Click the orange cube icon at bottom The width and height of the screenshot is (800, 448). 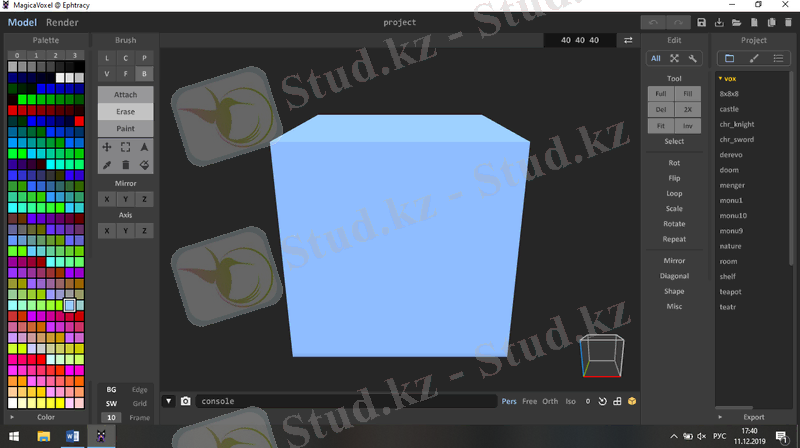click(x=632, y=401)
